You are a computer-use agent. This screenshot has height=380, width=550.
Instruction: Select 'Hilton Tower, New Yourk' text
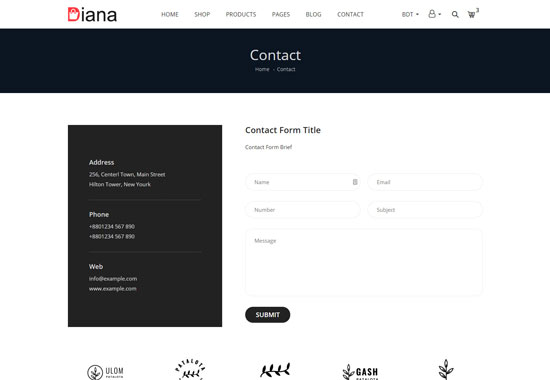click(x=120, y=184)
